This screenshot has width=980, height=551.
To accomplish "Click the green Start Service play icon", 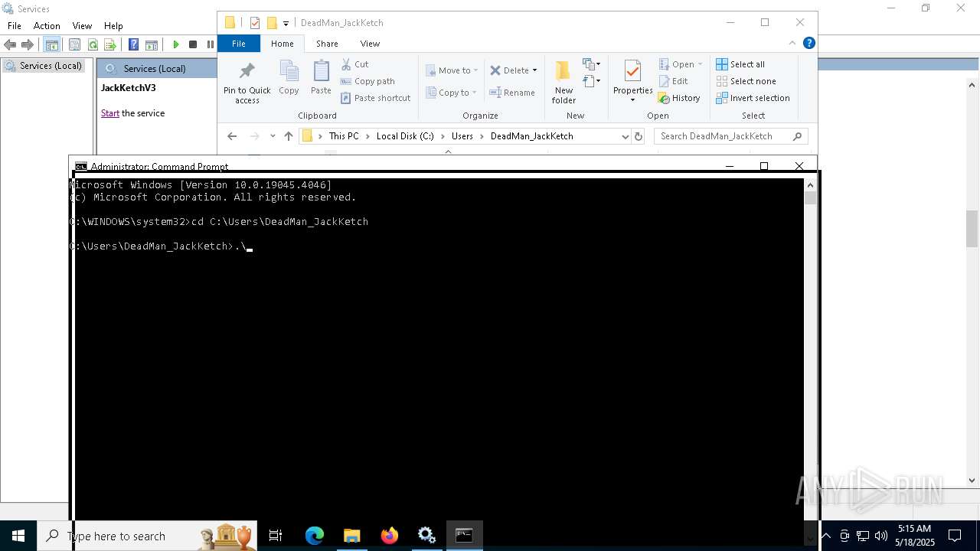I will tap(175, 44).
